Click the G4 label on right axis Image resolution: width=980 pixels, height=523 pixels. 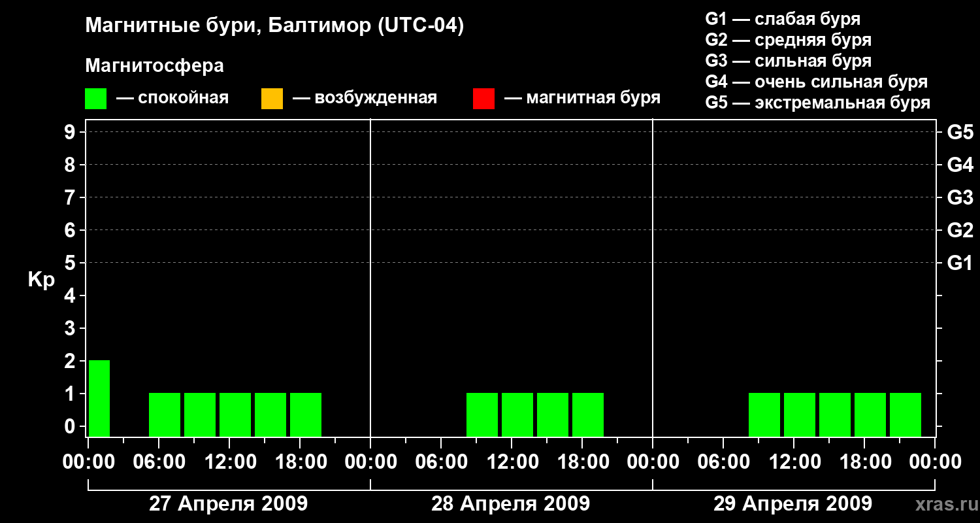[960, 165]
